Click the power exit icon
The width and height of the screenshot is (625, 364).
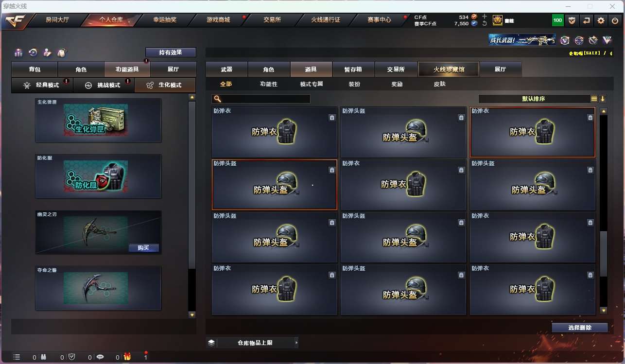click(x=615, y=20)
